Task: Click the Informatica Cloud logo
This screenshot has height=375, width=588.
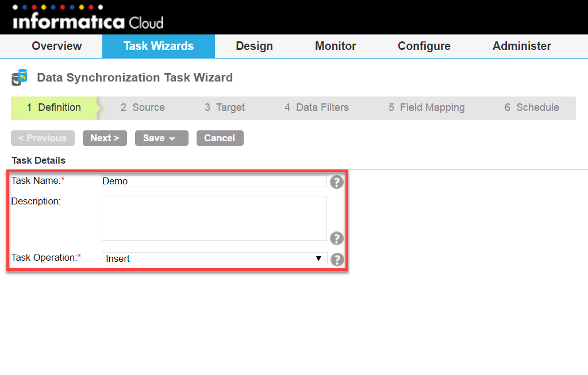Action: click(x=88, y=17)
